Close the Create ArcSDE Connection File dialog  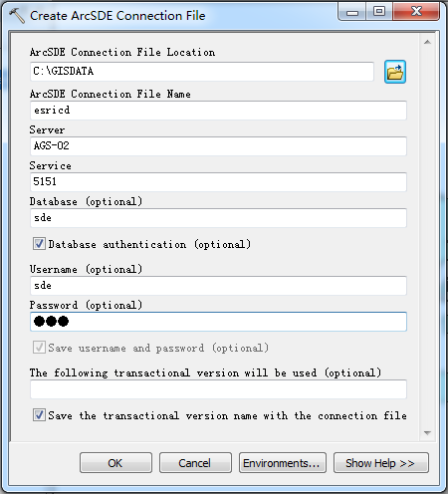[416, 12]
